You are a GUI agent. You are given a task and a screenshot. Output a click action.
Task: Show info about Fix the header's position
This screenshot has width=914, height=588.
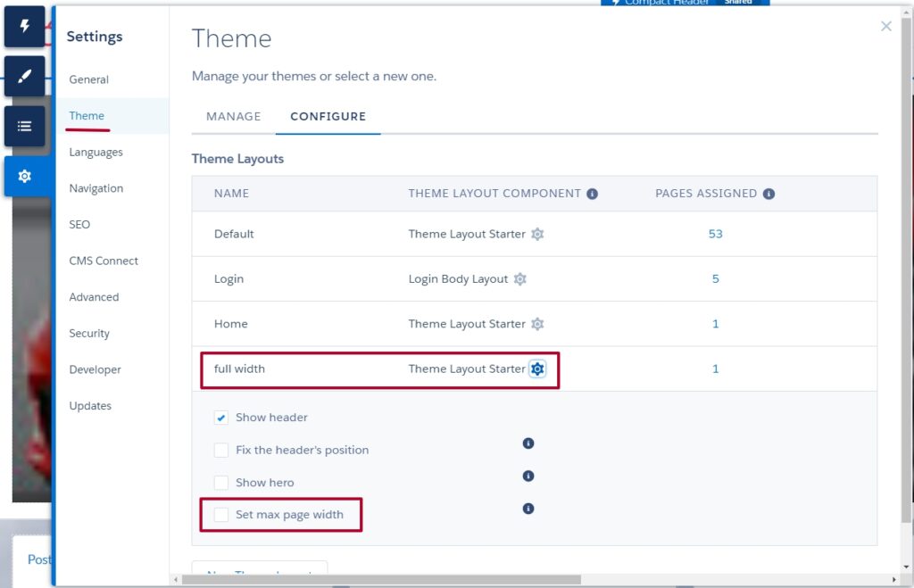tap(528, 443)
